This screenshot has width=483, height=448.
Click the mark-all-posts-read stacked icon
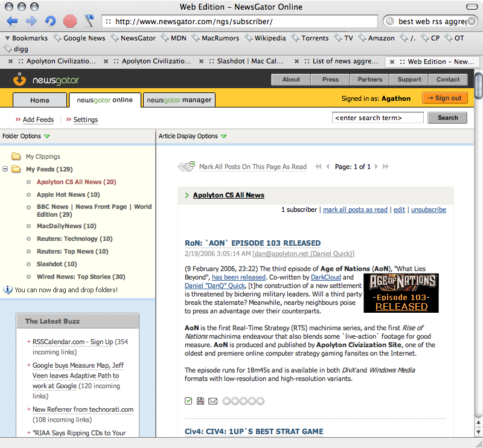click(x=187, y=167)
